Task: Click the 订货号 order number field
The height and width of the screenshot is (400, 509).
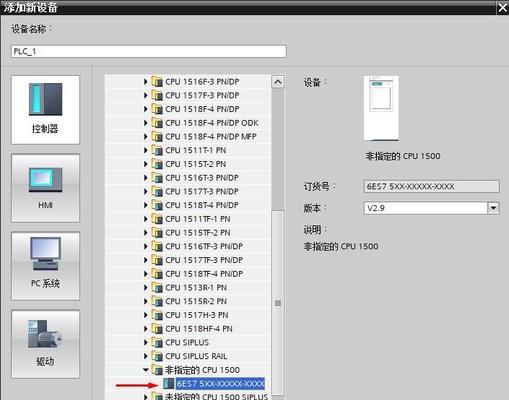Action: point(432,186)
